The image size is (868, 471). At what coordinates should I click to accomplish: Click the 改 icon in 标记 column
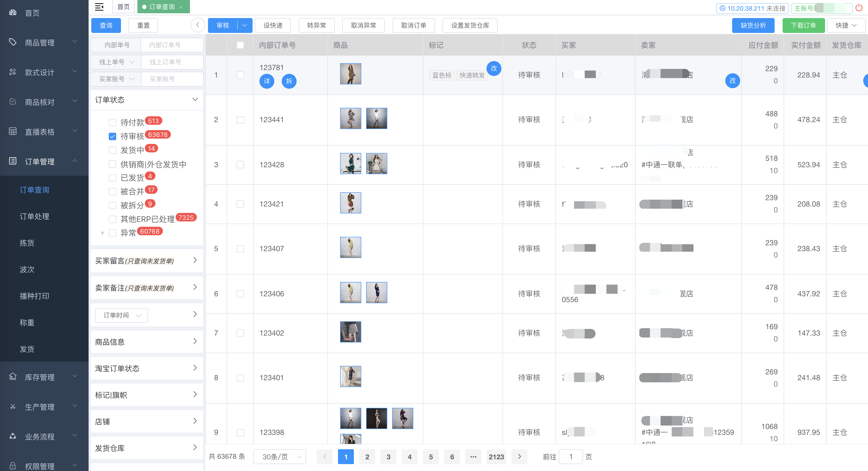494,68
